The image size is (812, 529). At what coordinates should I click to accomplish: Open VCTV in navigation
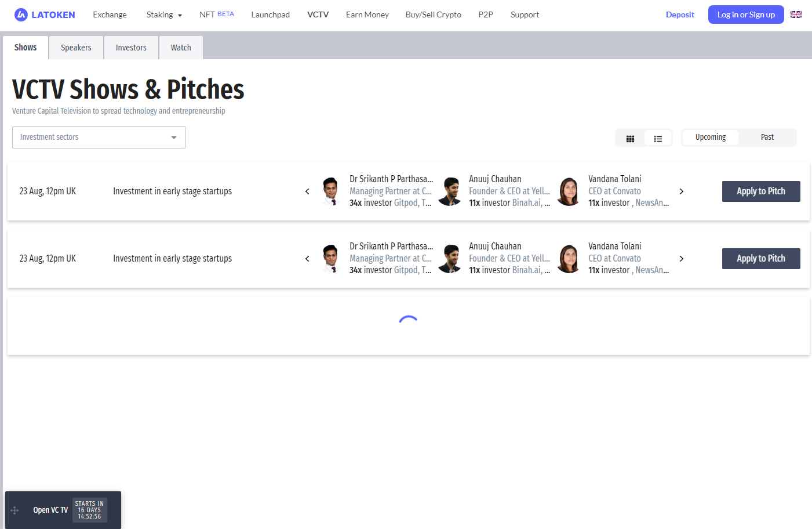(318, 15)
